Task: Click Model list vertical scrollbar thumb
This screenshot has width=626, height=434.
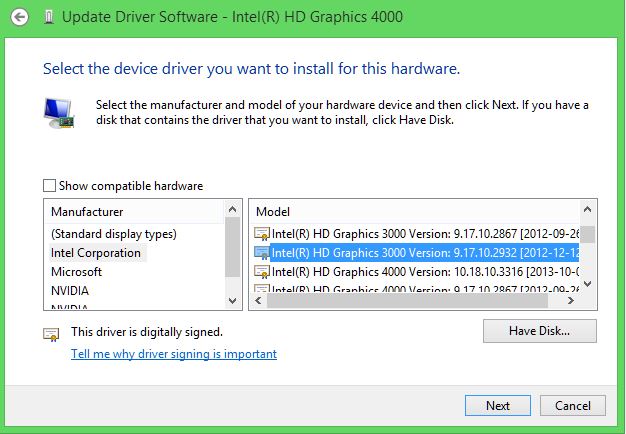Action: pyautogui.click(x=587, y=234)
